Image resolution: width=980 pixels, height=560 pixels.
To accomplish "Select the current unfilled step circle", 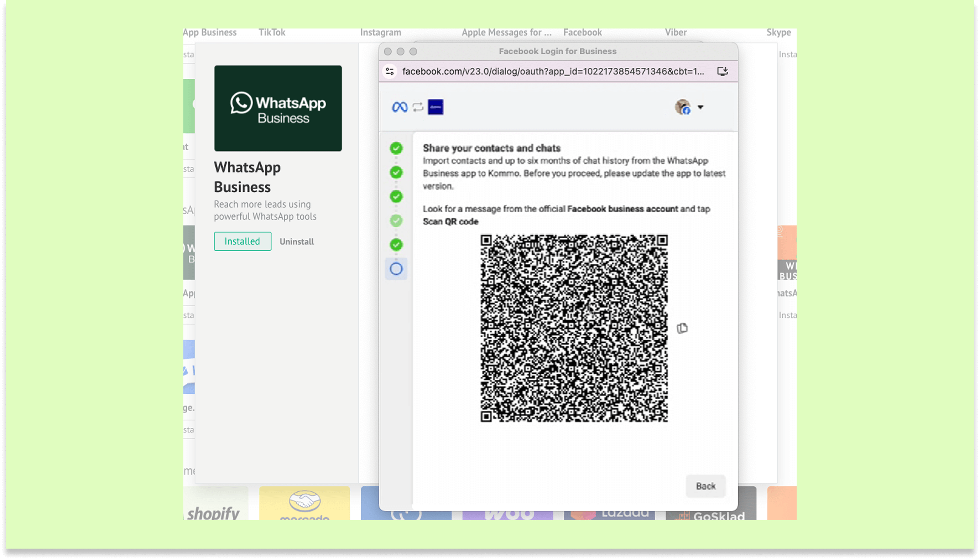I will coord(396,269).
